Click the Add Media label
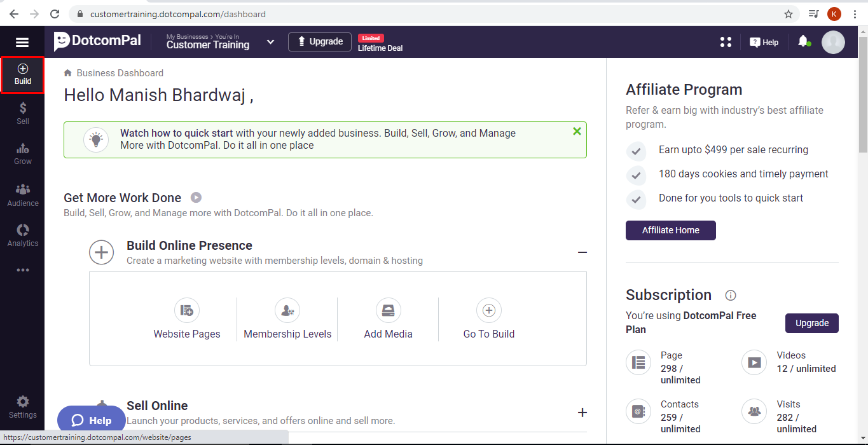The height and width of the screenshot is (445, 868). point(389,334)
